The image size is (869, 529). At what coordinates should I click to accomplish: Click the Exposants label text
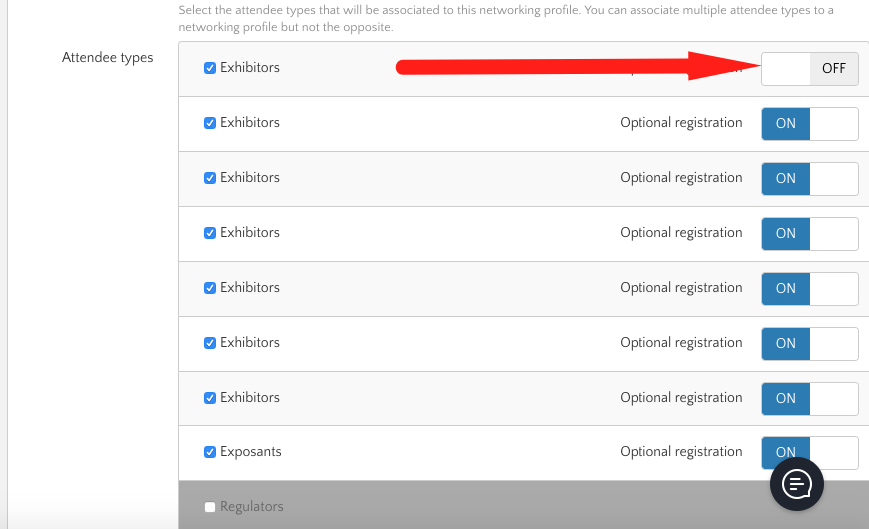(250, 452)
